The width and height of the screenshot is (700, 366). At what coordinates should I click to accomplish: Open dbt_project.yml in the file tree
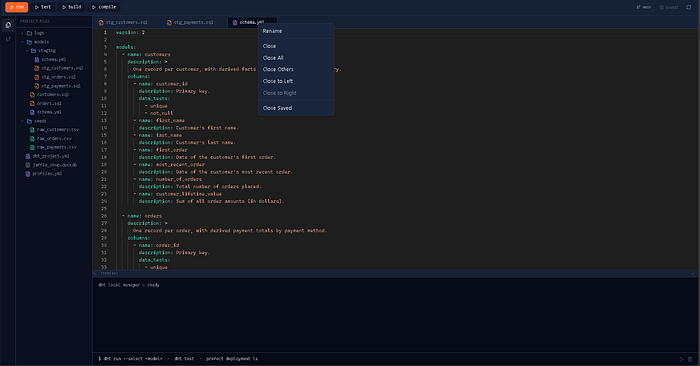pyautogui.click(x=51, y=156)
